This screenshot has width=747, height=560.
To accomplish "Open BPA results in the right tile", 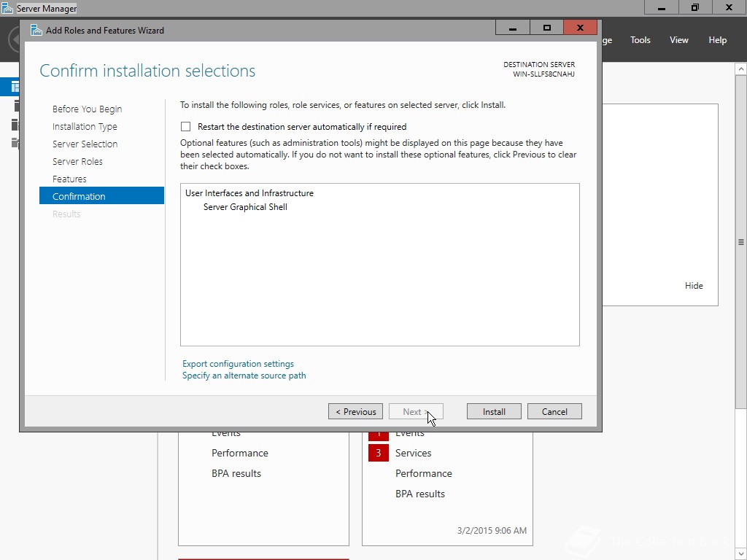I will coord(419,494).
